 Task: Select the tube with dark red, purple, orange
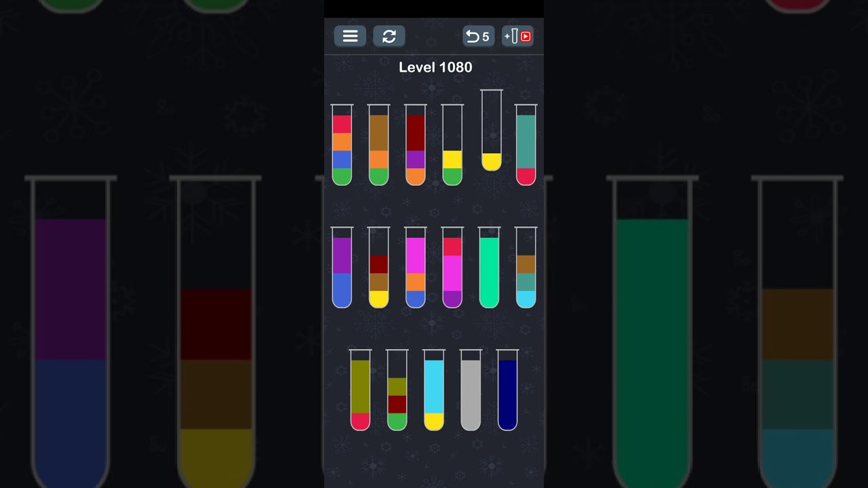click(x=416, y=145)
